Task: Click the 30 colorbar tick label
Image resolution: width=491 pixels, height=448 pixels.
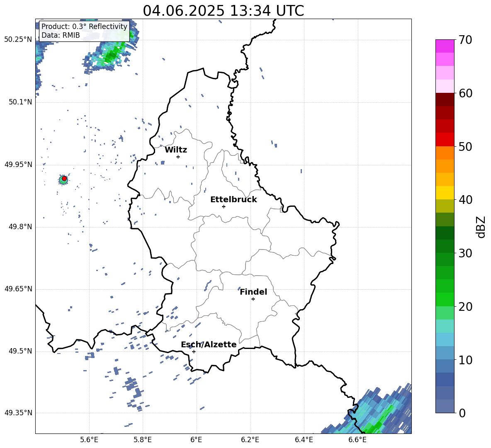Action: click(x=465, y=253)
